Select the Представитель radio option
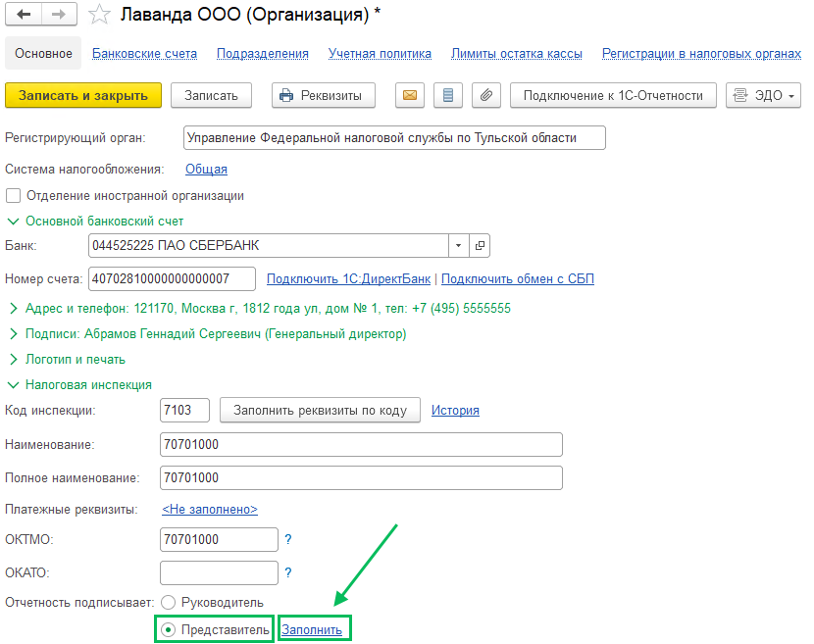The image size is (814, 644). pyautogui.click(x=168, y=629)
